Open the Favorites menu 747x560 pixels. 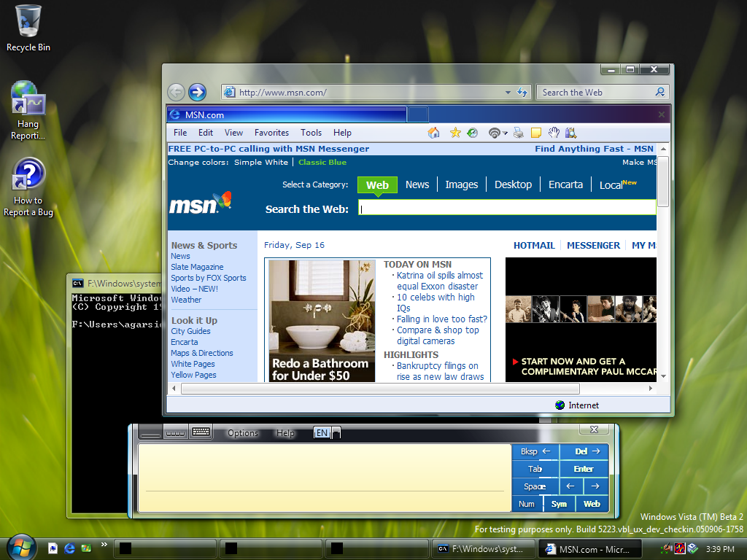pyautogui.click(x=271, y=133)
